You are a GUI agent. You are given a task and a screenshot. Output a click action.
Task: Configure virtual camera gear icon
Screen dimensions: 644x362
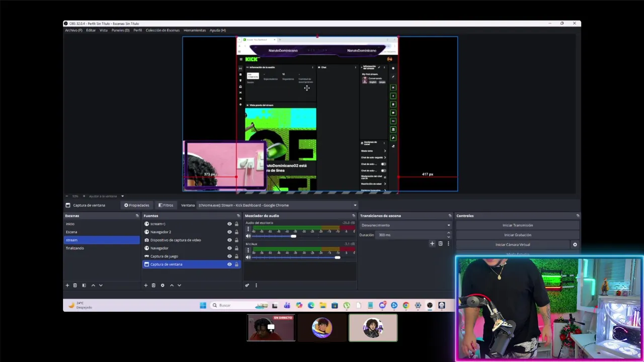point(575,244)
